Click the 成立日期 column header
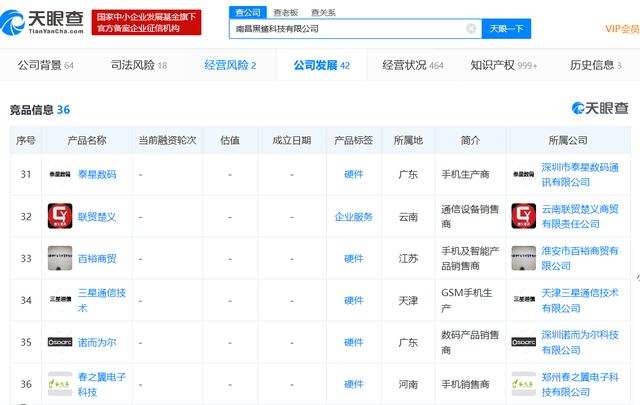 292,140
